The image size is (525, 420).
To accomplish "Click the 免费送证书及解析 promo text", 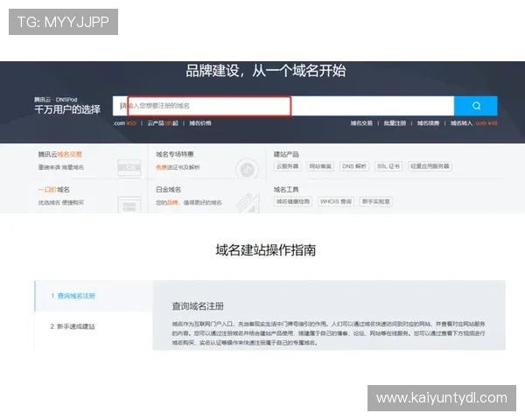I will [x=178, y=167].
